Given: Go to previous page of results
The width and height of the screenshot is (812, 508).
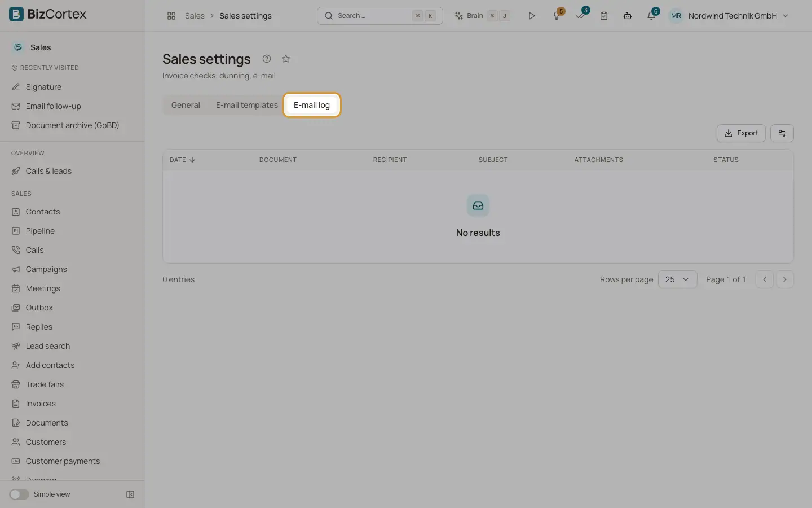Looking at the screenshot, I should click(764, 279).
